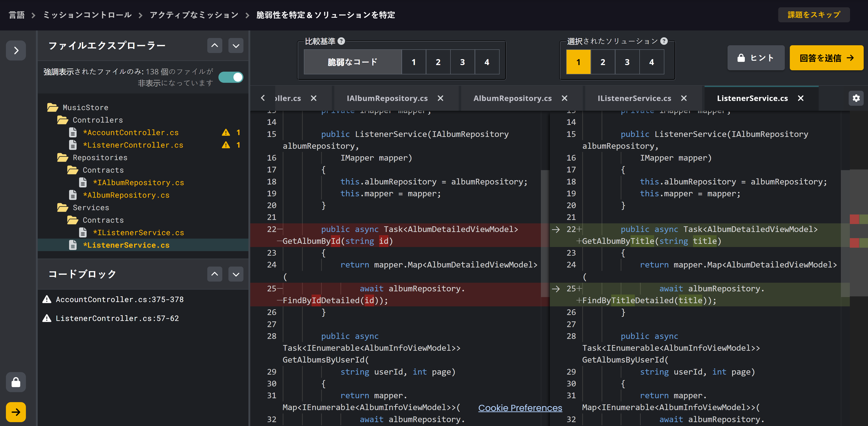Viewport: 868px width, 426px height.
Task: Click ミッションコントロール breadcrumb
Action: [87, 15]
